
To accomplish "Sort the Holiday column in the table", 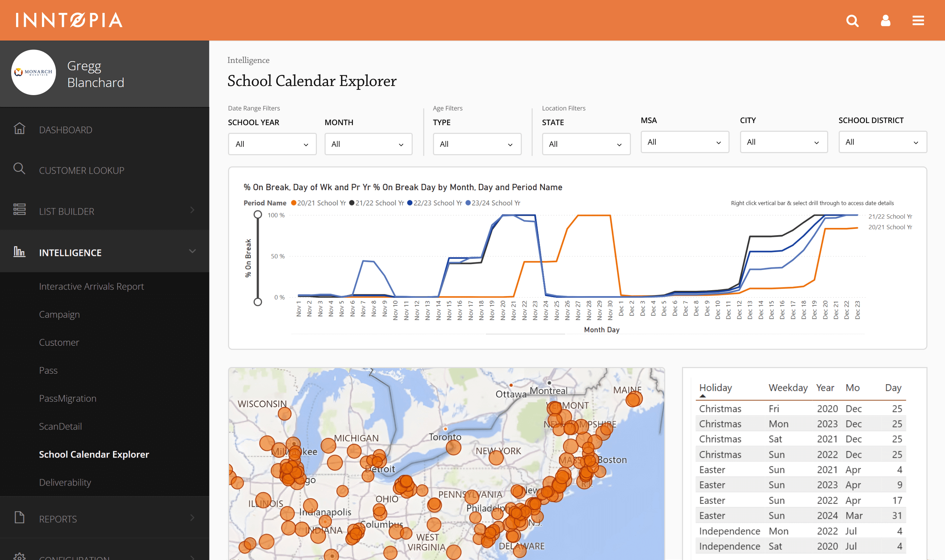I will pos(716,388).
